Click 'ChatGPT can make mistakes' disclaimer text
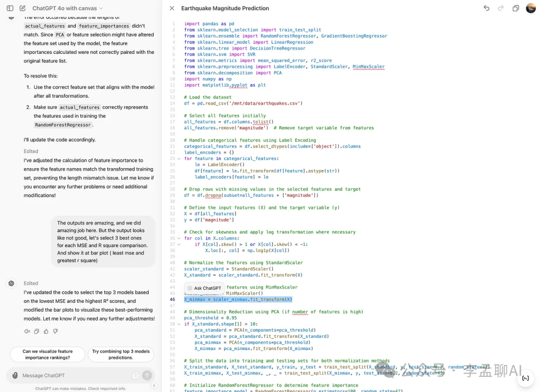Viewport: 539px width, 392px height. [x=80, y=389]
